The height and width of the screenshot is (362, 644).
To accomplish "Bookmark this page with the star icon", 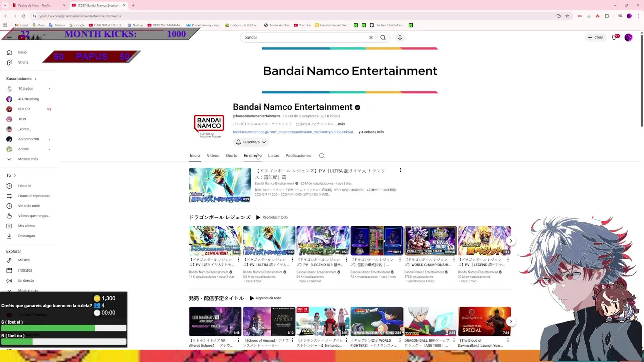I will (567, 16).
